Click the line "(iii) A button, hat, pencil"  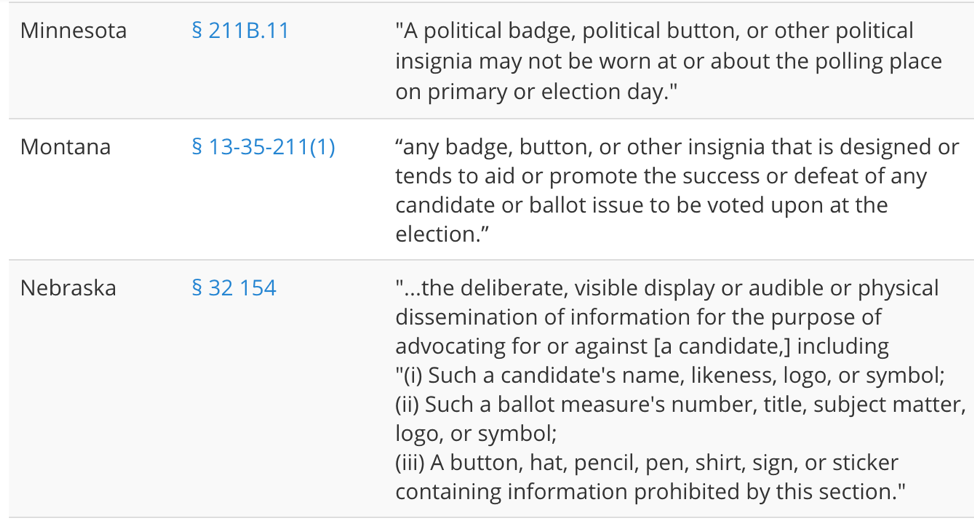point(647,463)
